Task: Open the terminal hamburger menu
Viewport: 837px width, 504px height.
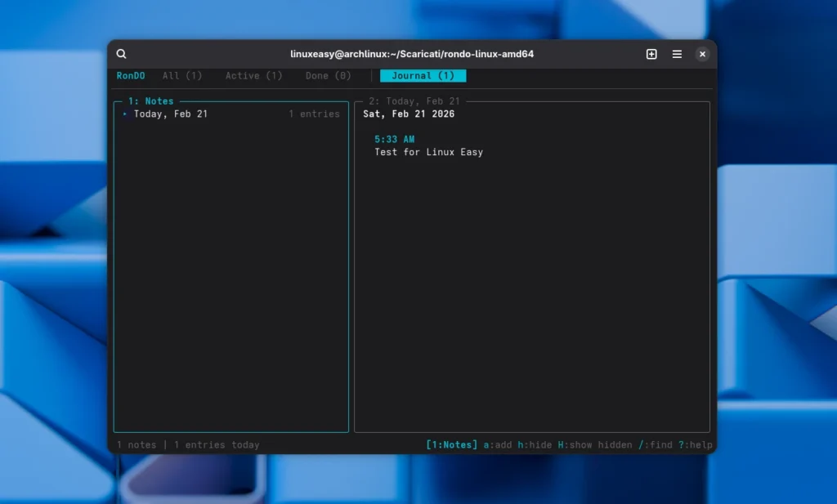Action: coord(677,54)
